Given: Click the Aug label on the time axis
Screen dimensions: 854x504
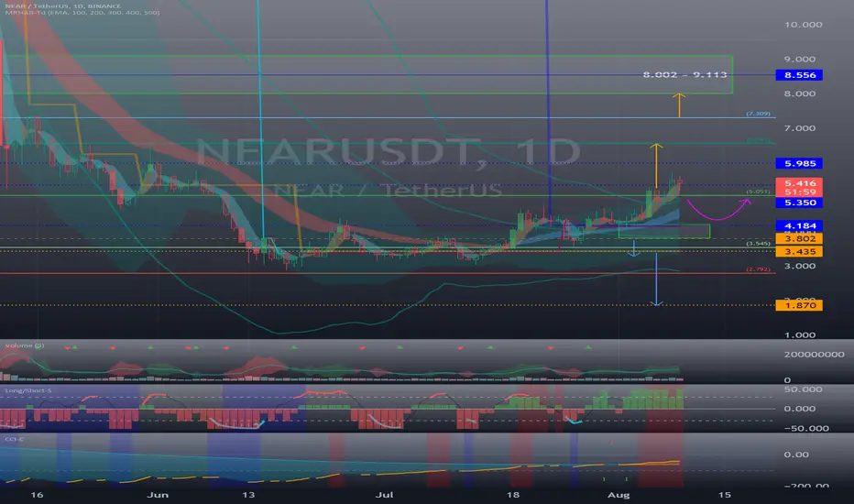Looking at the screenshot, I should click(x=619, y=495).
